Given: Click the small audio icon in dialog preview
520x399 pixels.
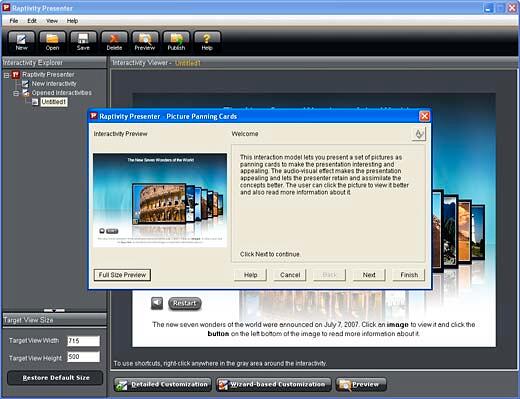Looking at the screenshot, I should (102, 231).
